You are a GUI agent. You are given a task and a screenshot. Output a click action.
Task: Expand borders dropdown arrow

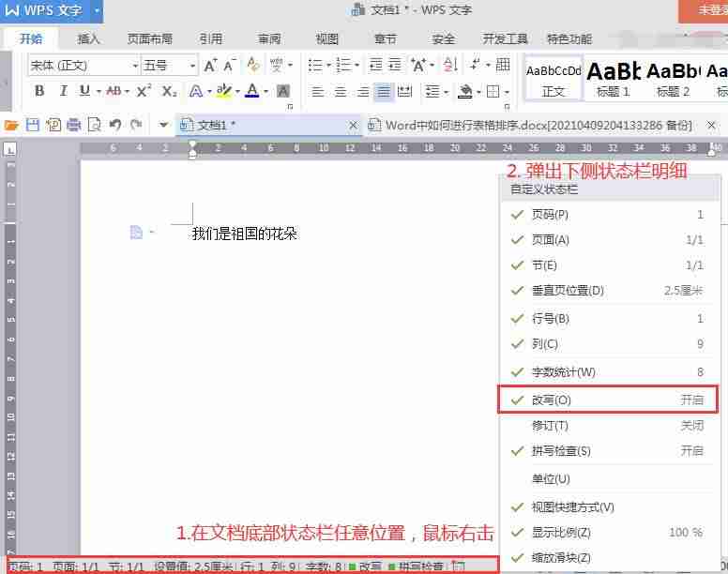[507, 92]
